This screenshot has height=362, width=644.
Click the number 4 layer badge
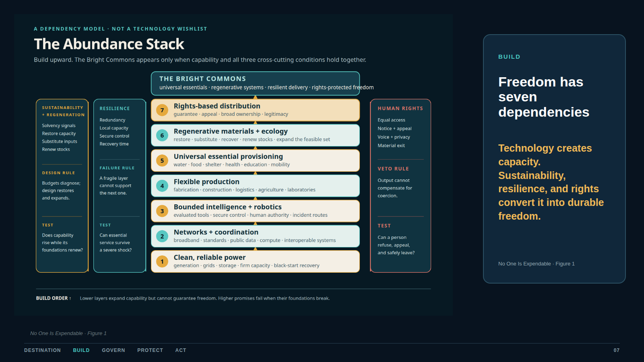(162, 186)
